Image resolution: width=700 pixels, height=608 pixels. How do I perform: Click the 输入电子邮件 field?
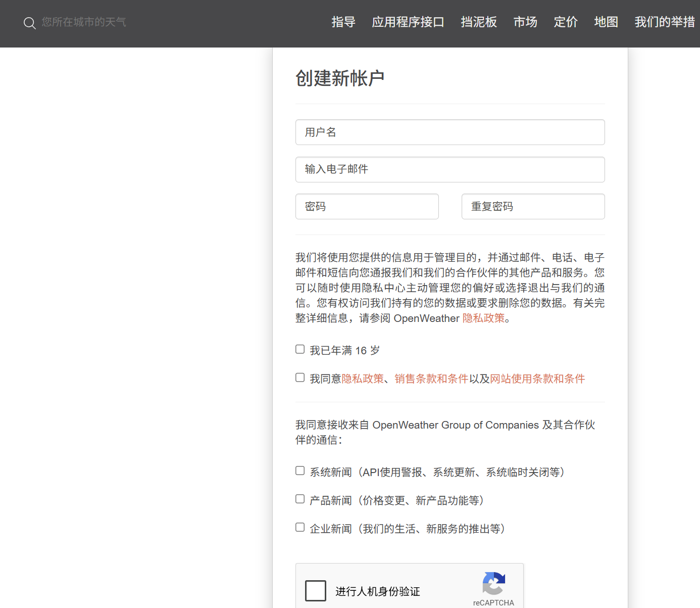(x=450, y=169)
